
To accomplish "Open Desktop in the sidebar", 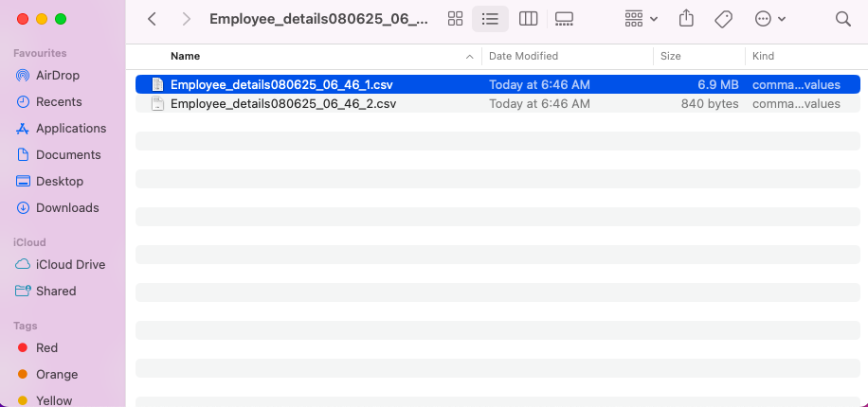I will pos(60,182).
